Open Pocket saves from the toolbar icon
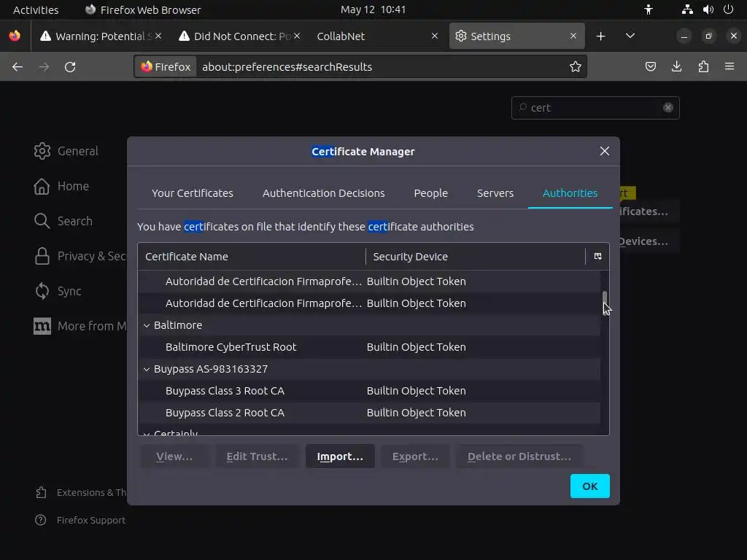The width and height of the screenshot is (747, 560). [x=650, y=66]
